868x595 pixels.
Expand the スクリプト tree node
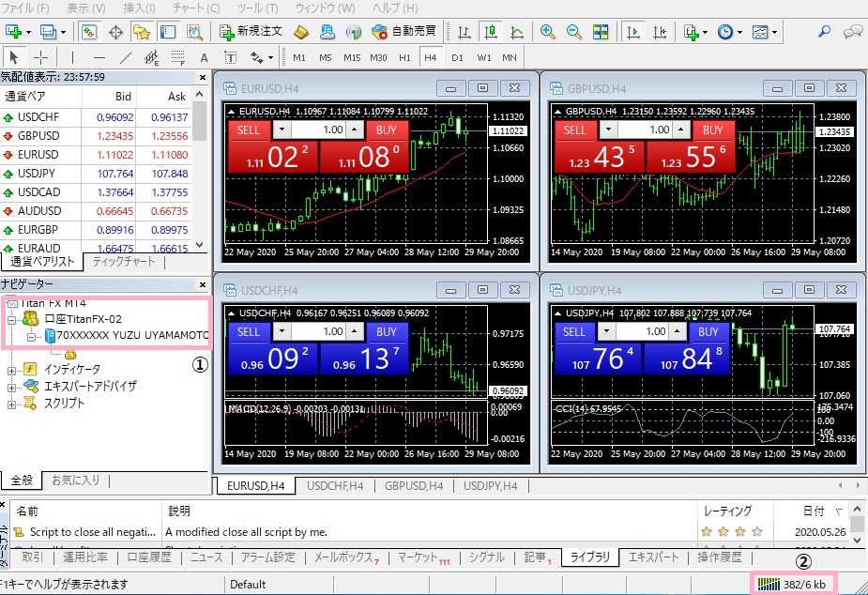11,404
